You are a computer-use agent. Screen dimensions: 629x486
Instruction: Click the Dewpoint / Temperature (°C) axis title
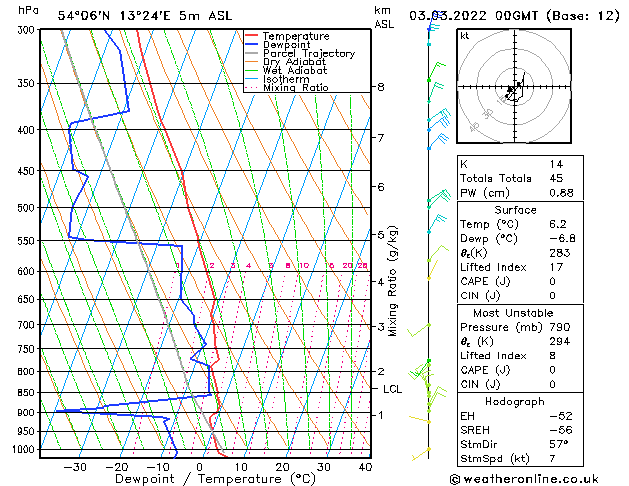(215, 479)
